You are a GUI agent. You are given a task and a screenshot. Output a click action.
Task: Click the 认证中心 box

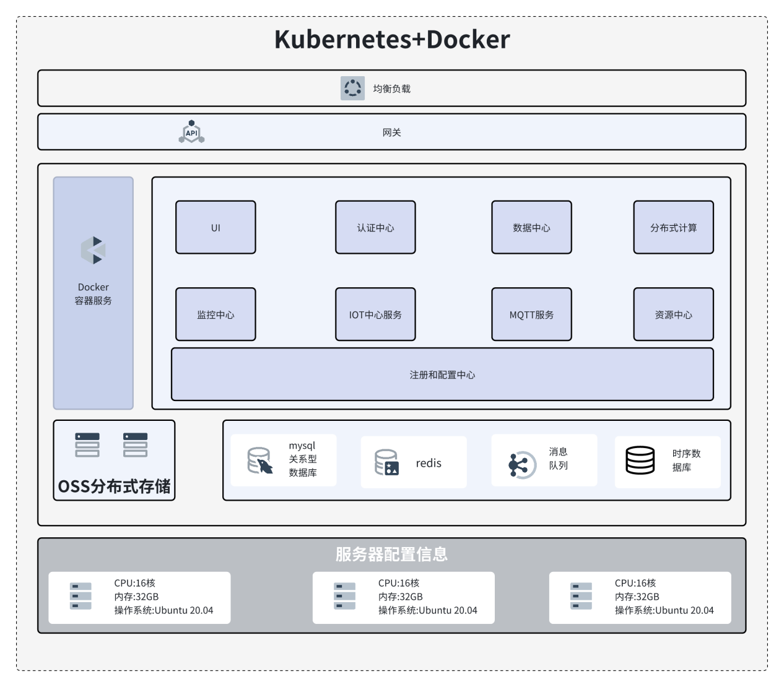point(375,227)
